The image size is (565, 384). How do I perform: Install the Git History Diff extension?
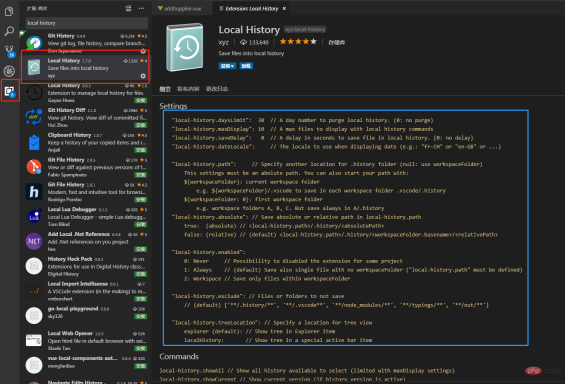click(x=141, y=125)
